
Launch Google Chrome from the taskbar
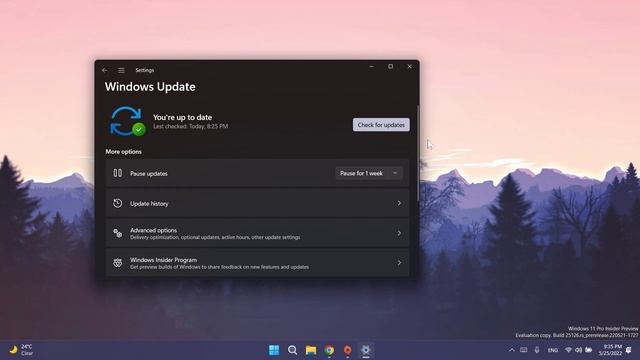329,350
